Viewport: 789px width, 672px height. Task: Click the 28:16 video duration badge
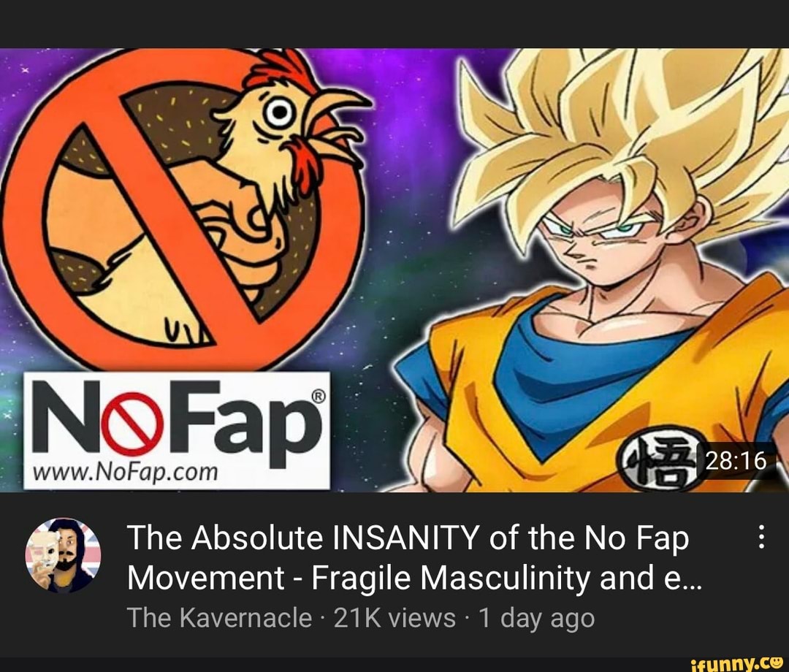click(736, 460)
